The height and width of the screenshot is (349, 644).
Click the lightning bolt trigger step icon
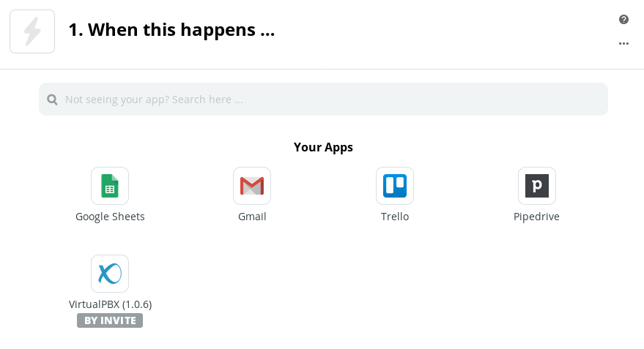[32, 31]
